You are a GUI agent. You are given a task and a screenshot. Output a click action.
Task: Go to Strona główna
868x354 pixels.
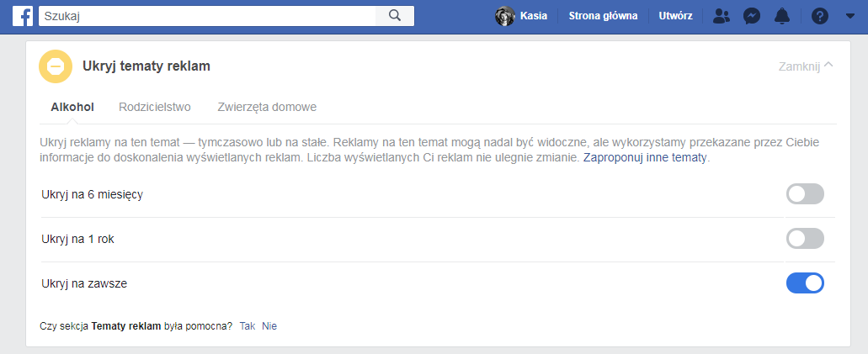[x=603, y=16]
